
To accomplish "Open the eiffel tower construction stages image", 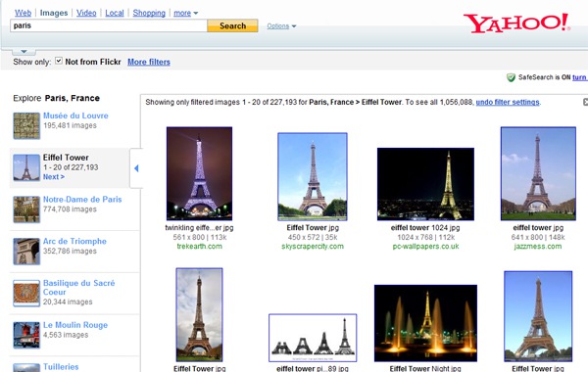I will pyautogui.click(x=313, y=338).
